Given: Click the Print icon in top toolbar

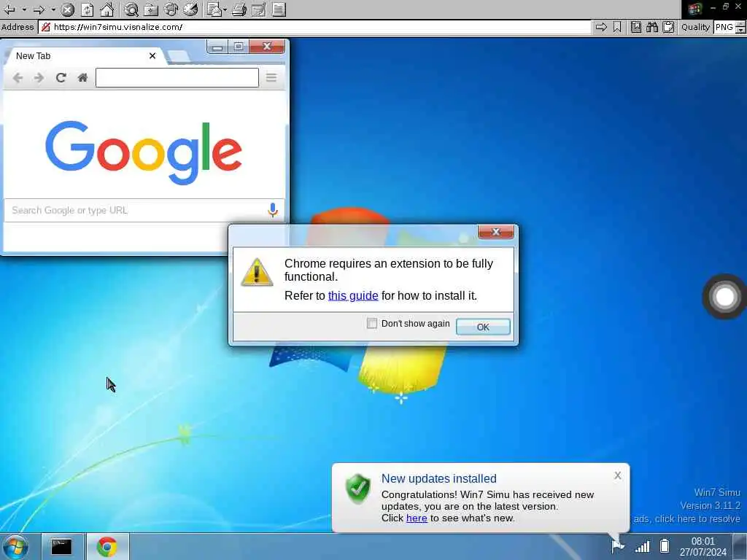Looking at the screenshot, I should 239,9.
